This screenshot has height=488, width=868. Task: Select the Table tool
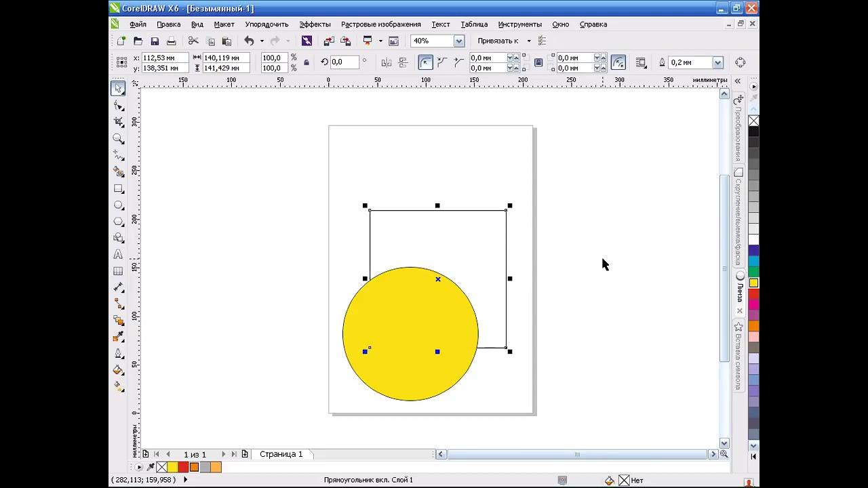pos(119,271)
